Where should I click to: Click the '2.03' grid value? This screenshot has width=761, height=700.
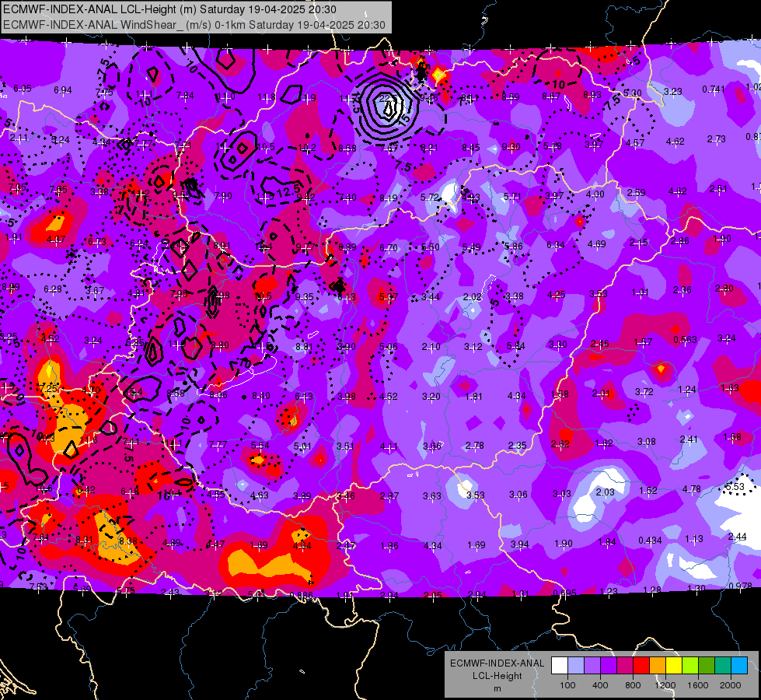point(606,492)
